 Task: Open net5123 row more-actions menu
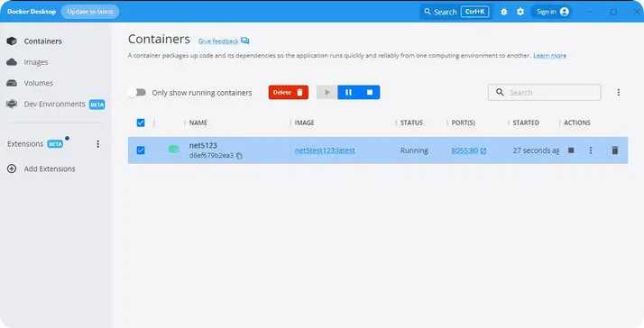(x=591, y=150)
